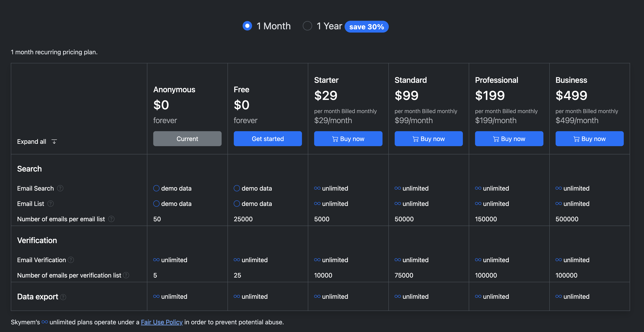The image size is (644, 332).
Task: Buy the Professional plan now
Action: tap(509, 139)
